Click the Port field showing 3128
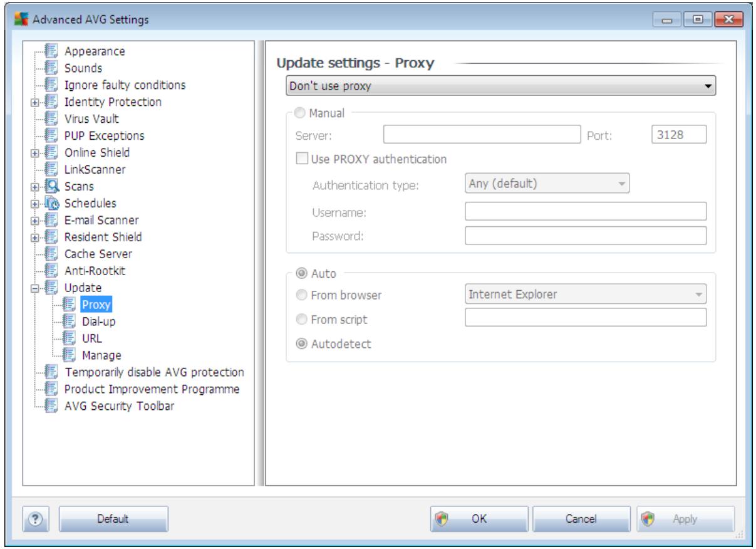 pyautogui.click(x=679, y=134)
